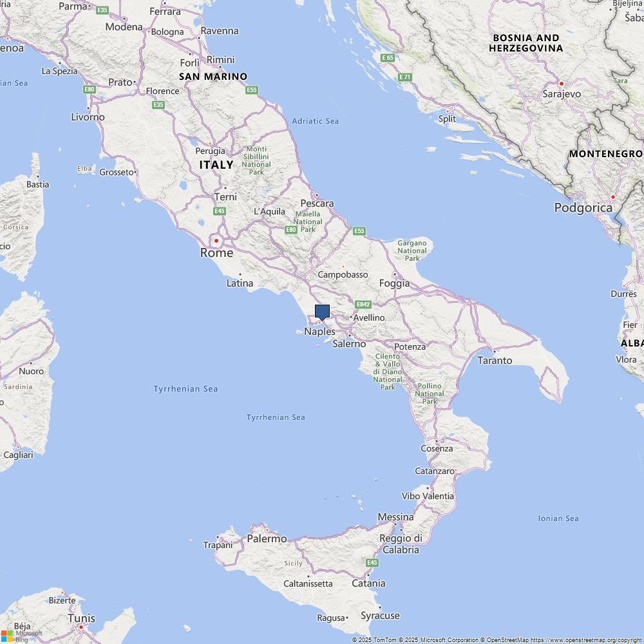Click the Rome capital city marker
644x644 pixels.
[216, 241]
